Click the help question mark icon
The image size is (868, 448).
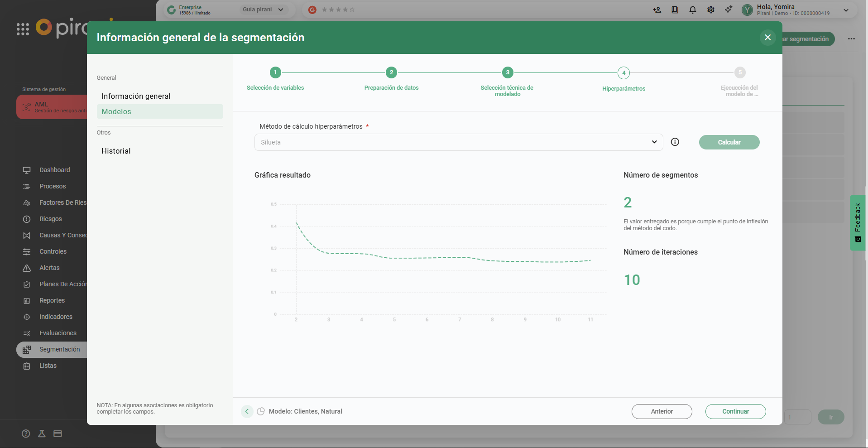[26, 434]
